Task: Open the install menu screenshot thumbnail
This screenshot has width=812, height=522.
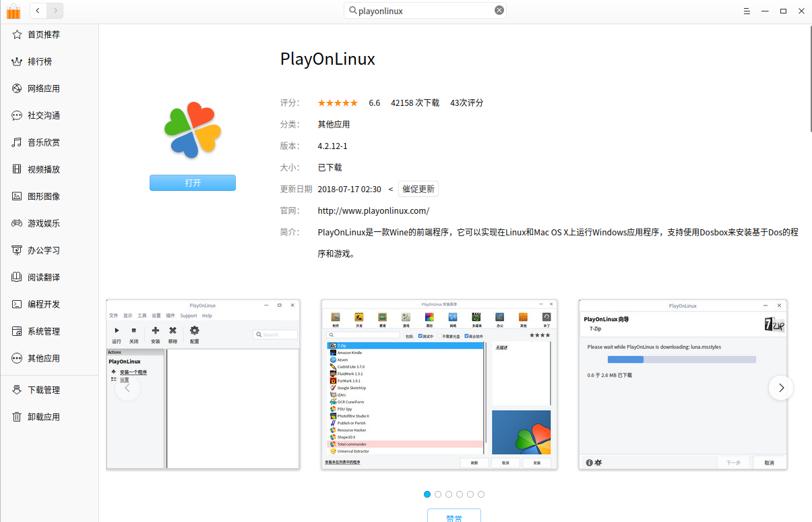Action: click(x=439, y=384)
